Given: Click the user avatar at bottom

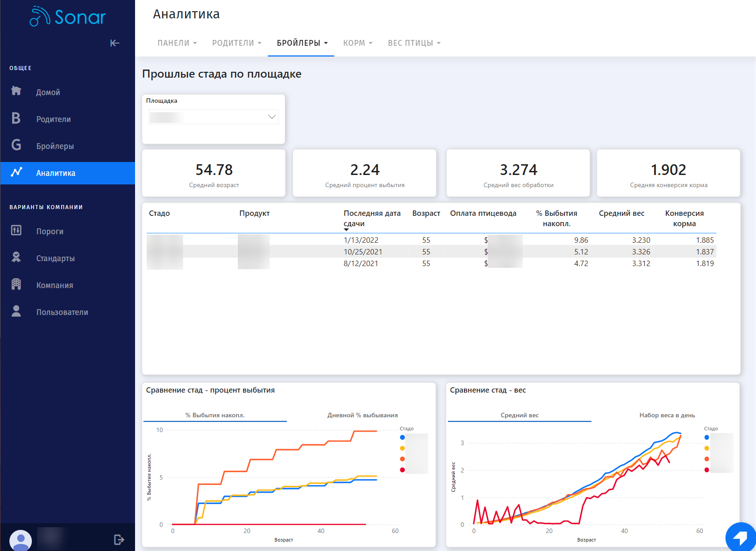Looking at the screenshot, I should 21,540.
